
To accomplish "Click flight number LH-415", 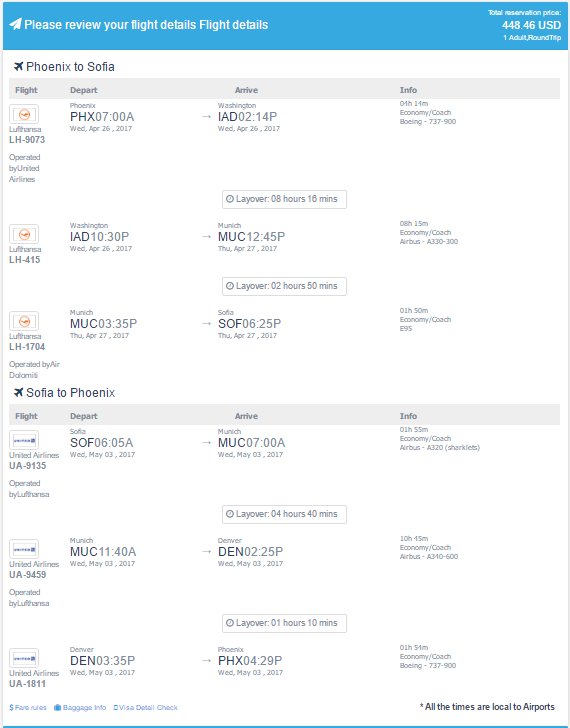I will coord(25,260).
